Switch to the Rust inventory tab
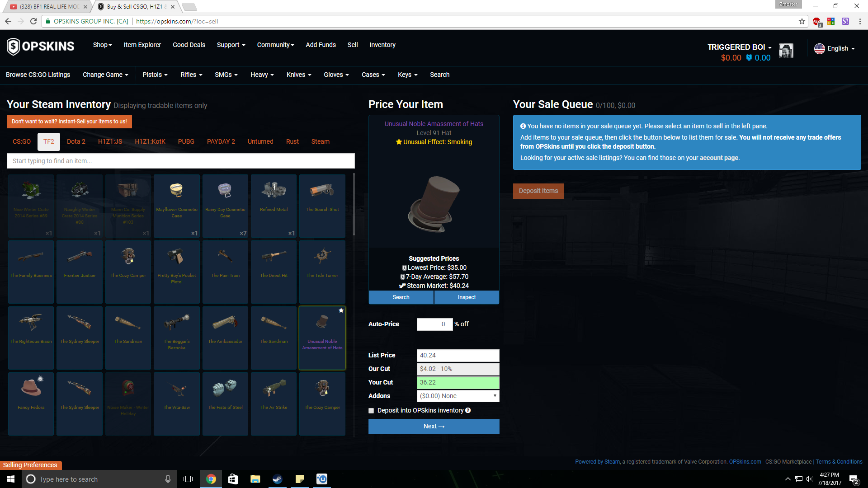This screenshot has height=488, width=868. (292, 141)
